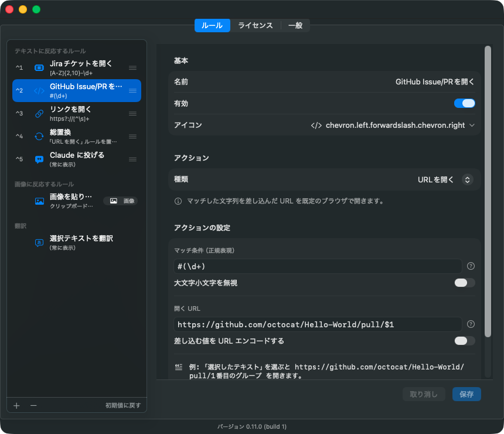Screen dimensions: 504x434
Task: Select the Claude に投げる rule
Action: 77,160
